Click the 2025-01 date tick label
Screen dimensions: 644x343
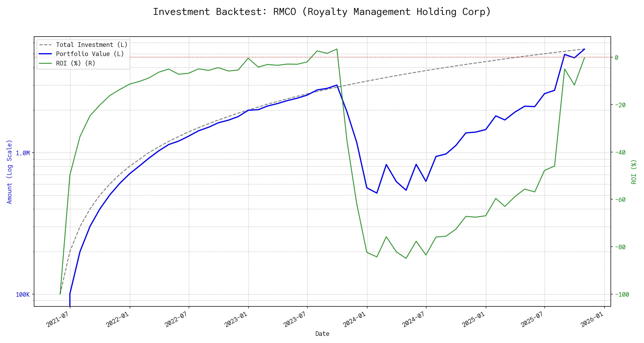click(x=473, y=319)
